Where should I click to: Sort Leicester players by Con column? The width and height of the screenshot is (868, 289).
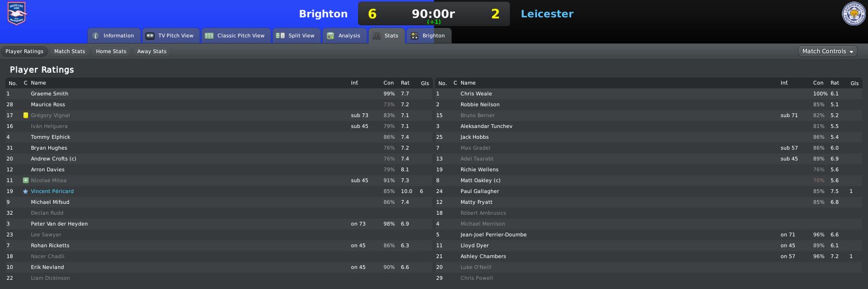[x=818, y=83]
